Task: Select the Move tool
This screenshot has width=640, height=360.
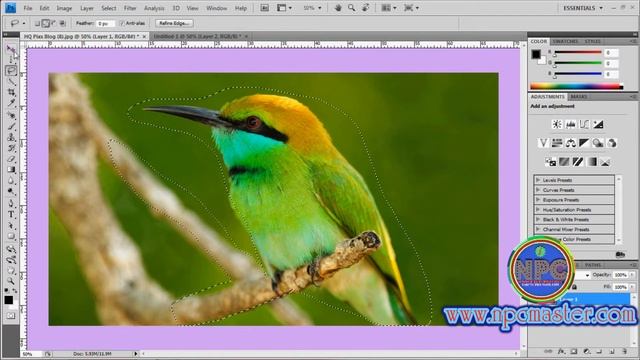Action: 11,50
